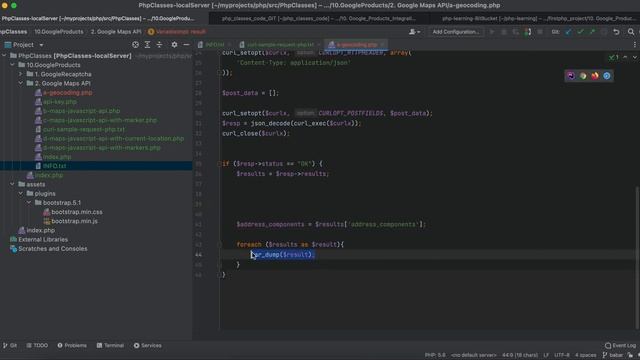Expand the 1. GoogleRecaptcha folder
The width and height of the screenshot is (640, 360).
tap(21, 74)
